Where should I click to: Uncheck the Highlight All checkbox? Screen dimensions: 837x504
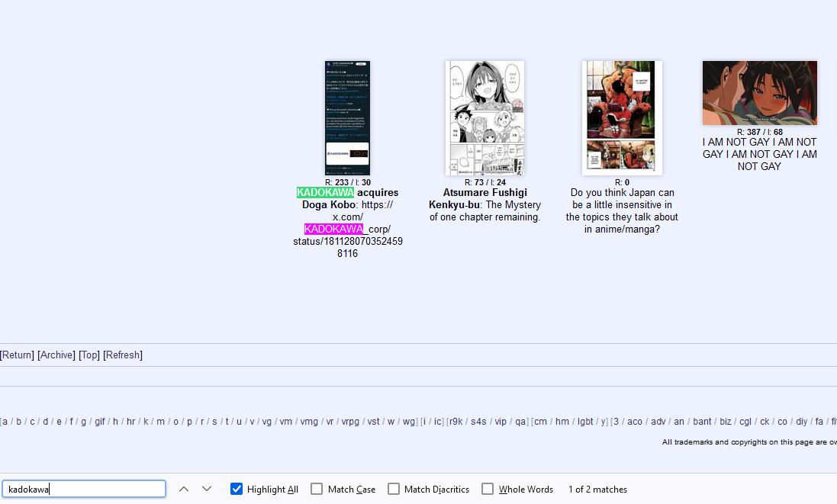click(237, 489)
